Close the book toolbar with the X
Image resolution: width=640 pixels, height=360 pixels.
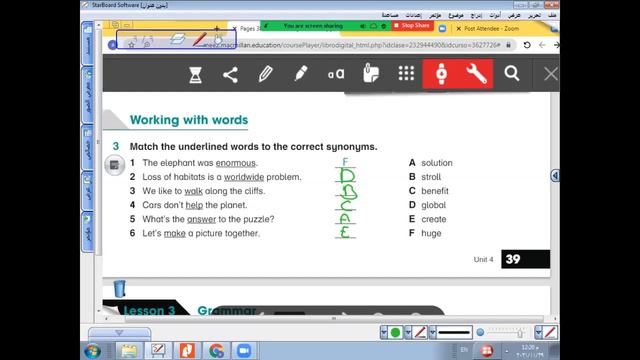coord(550,74)
